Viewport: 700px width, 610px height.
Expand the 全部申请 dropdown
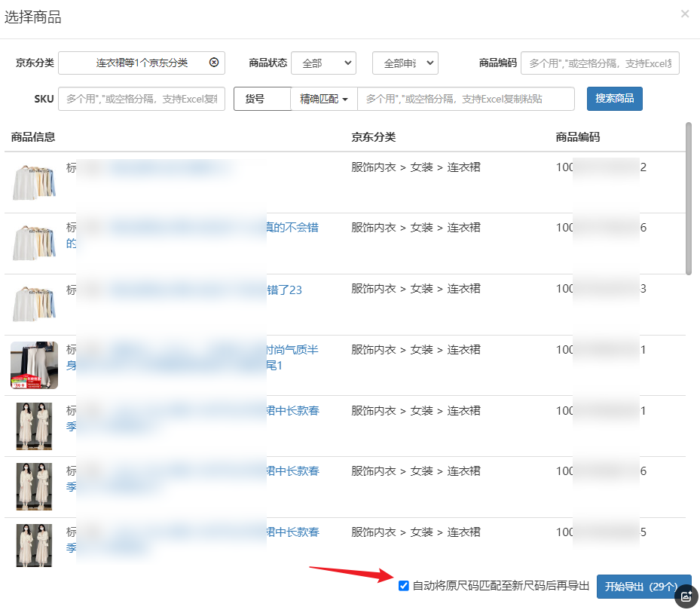click(405, 63)
